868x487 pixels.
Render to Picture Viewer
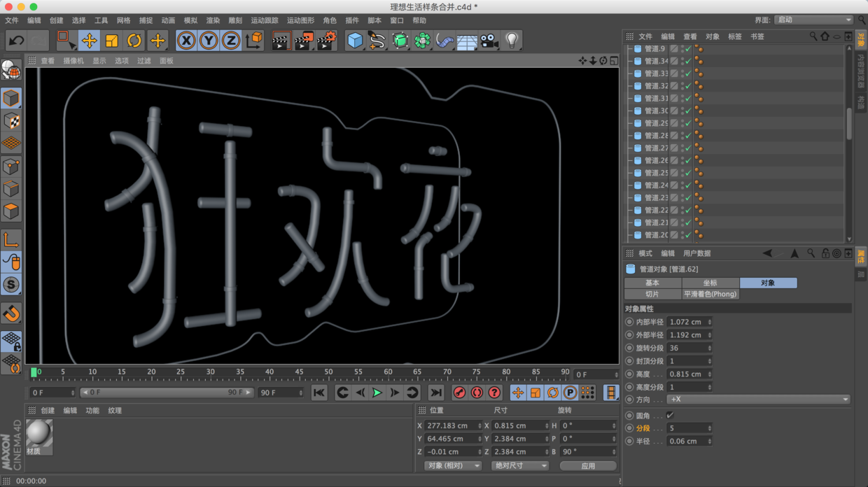[x=304, y=41]
